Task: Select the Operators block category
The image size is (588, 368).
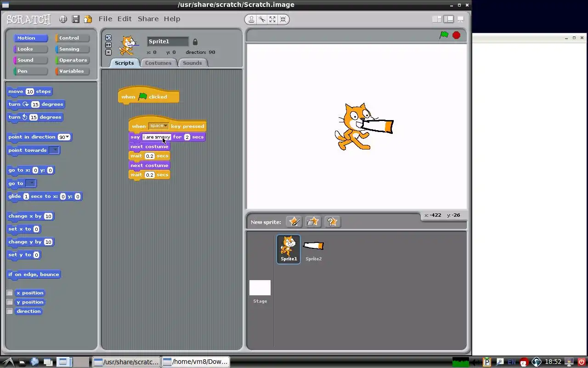Action: click(x=73, y=60)
